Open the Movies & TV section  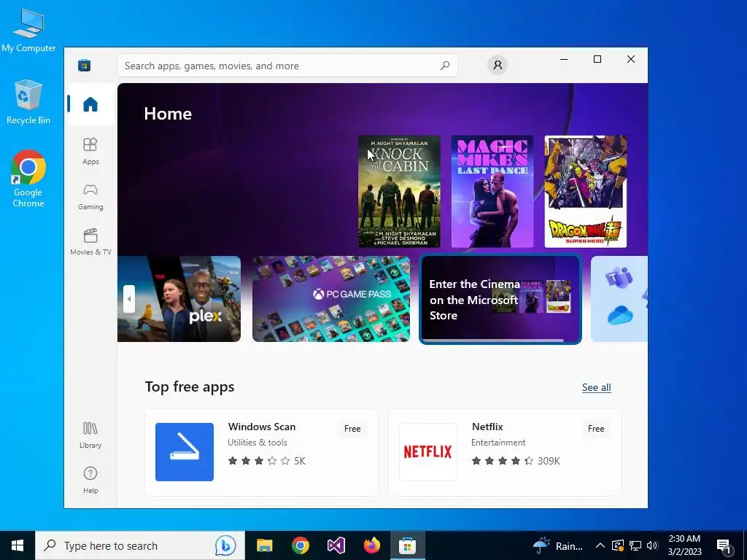(x=90, y=242)
